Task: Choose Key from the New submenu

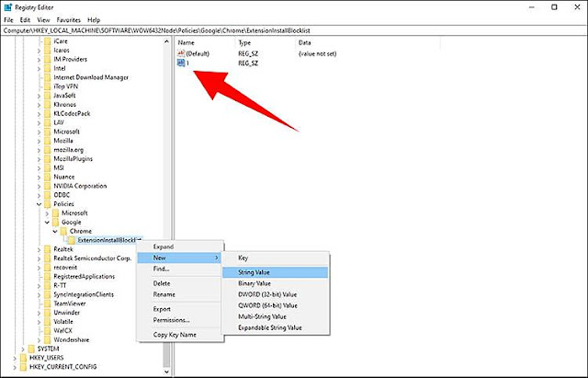Action: point(275,258)
